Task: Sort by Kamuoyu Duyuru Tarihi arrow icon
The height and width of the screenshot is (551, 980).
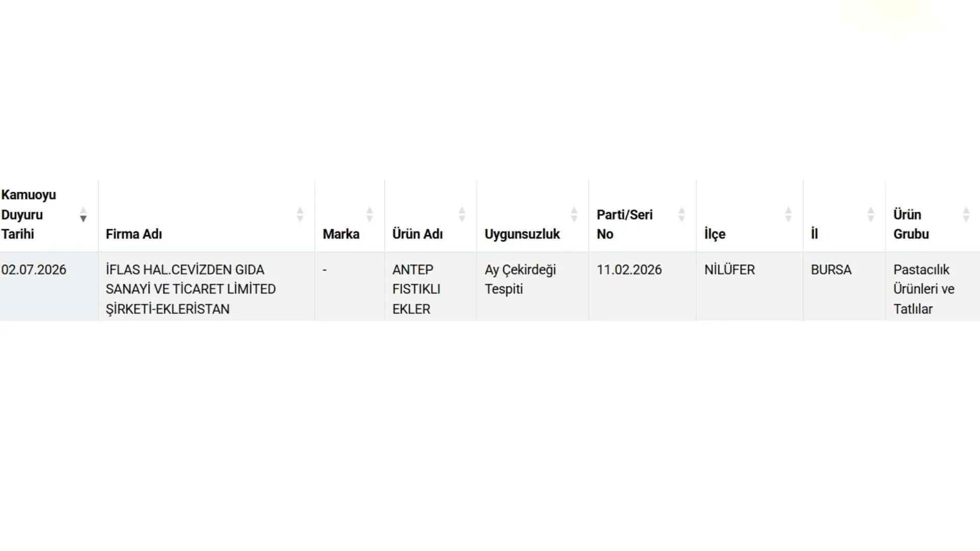Action: point(83,215)
